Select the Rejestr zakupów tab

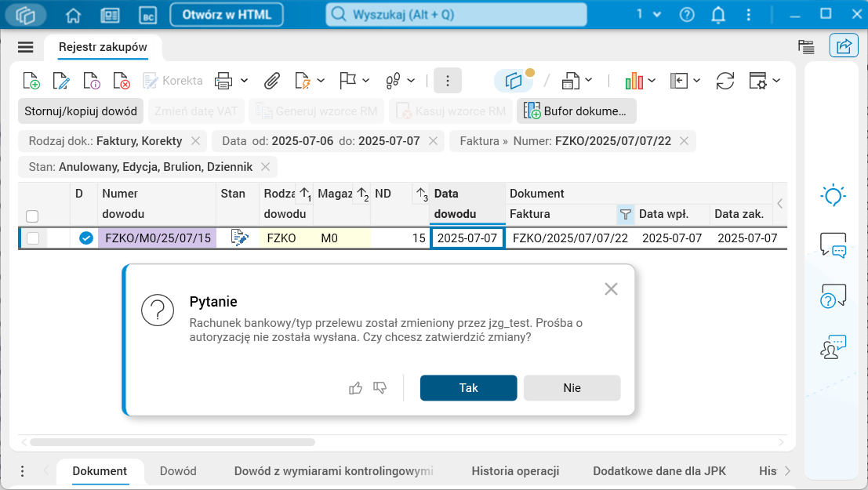click(103, 47)
